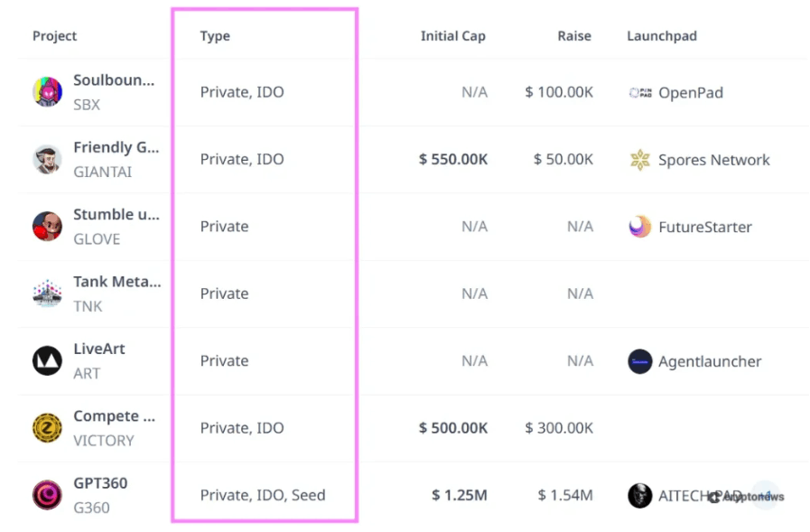This screenshot has width=810, height=532.
Task: Click the Type column header
Action: click(215, 36)
